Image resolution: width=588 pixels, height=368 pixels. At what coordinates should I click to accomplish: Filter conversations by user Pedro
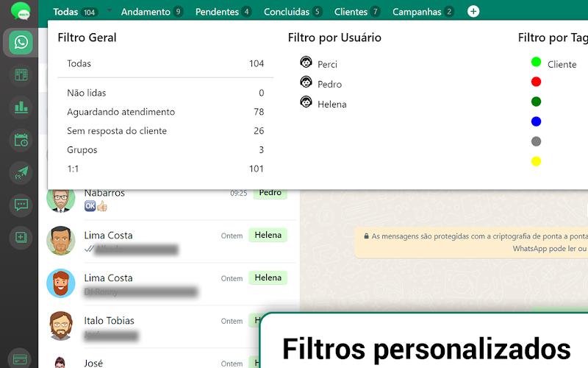coord(329,85)
